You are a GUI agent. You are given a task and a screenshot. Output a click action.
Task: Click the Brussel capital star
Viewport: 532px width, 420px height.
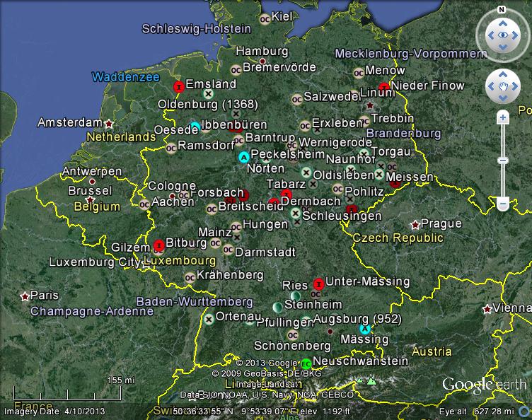pyautogui.click(x=90, y=199)
